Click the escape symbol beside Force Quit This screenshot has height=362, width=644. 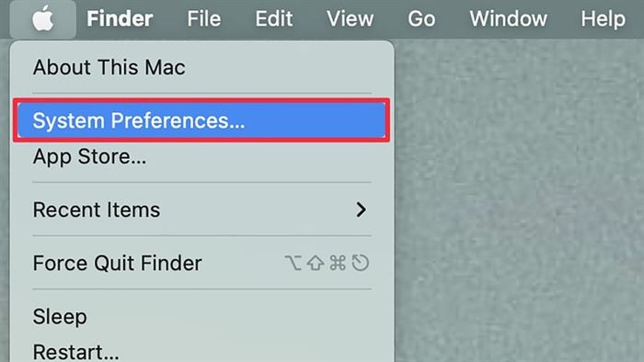coord(361,263)
